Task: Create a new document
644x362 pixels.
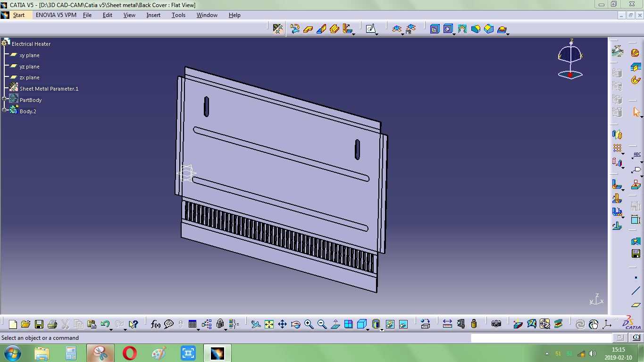Action: [x=13, y=324]
